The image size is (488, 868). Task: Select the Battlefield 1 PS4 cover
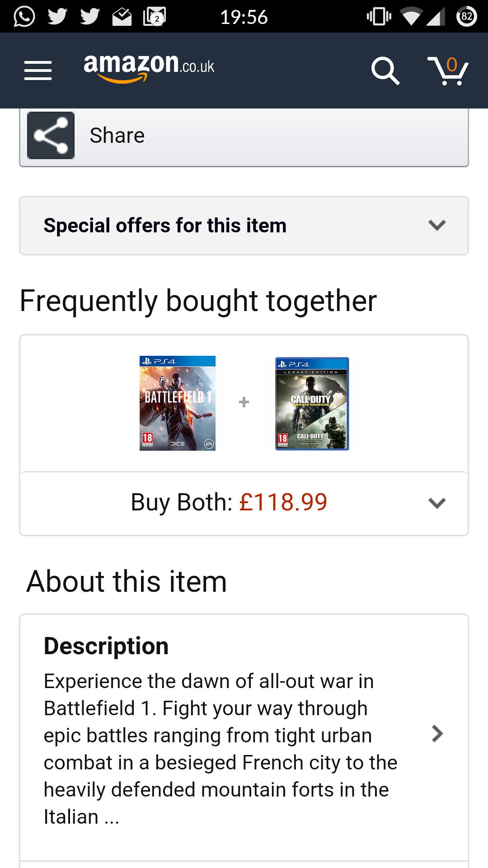178,403
